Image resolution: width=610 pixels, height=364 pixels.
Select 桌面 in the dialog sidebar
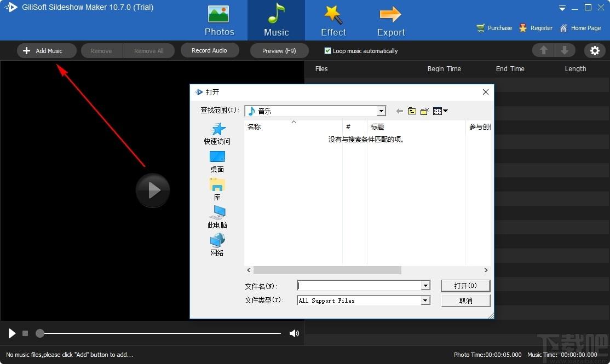pos(217,162)
